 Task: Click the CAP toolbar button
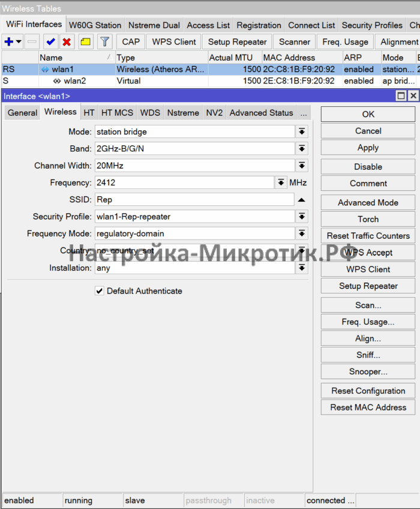coord(131,42)
